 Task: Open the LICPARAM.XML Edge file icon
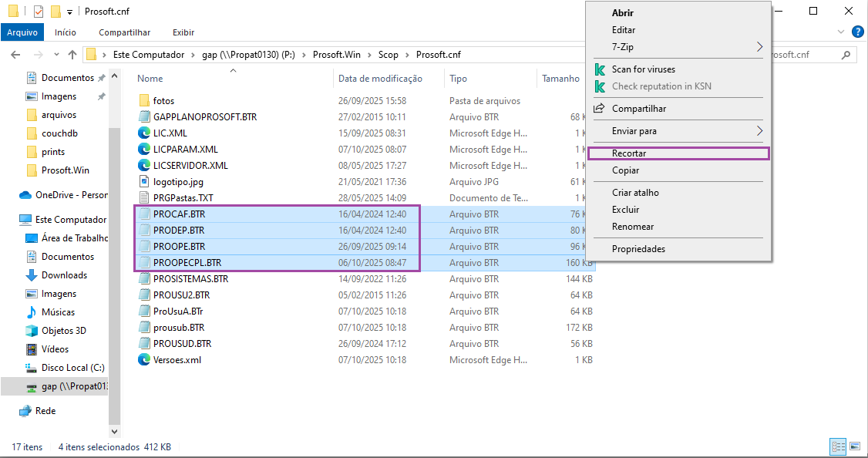pyautogui.click(x=144, y=149)
